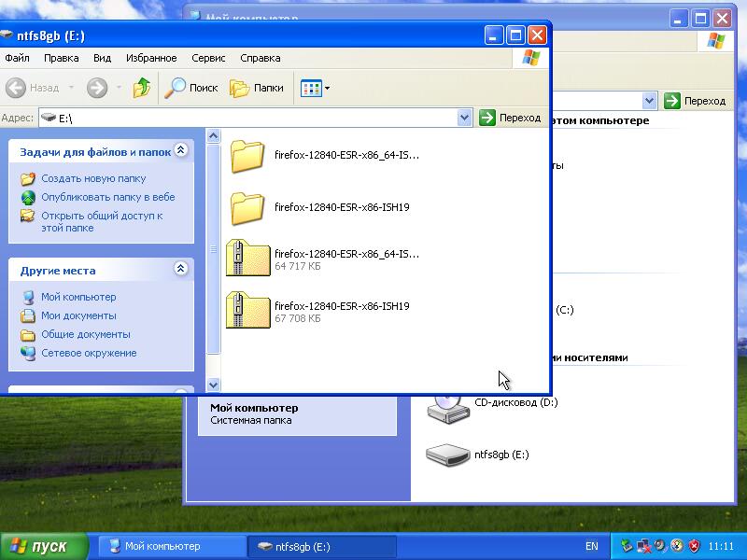Collapse the file and folder tasks panel
This screenshot has height=560, width=747.
(181, 150)
